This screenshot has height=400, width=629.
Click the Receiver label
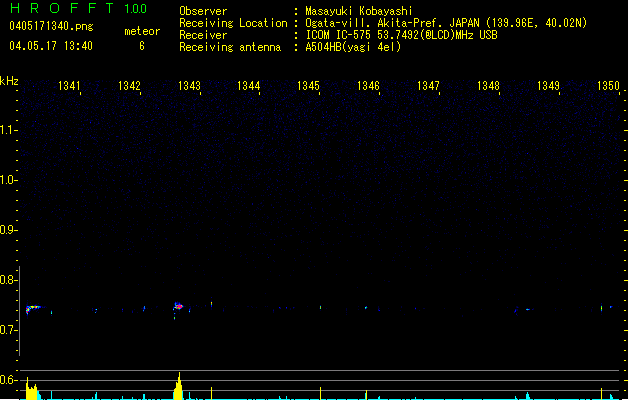(203, 35)
